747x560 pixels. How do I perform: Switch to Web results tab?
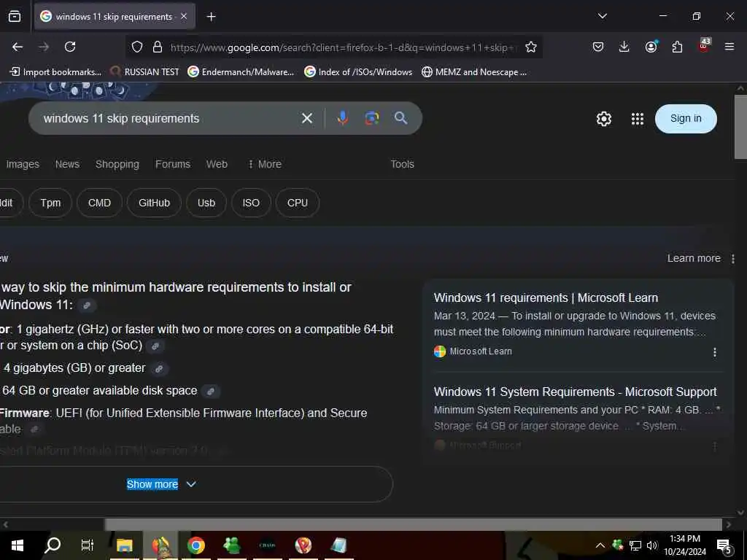click(217, 164)
